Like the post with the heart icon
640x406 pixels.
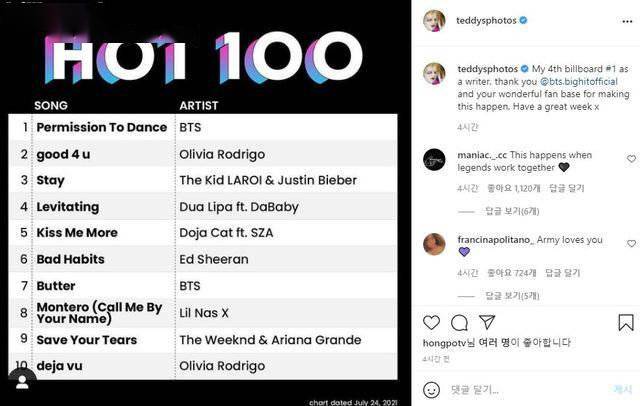tap(431, 323)
